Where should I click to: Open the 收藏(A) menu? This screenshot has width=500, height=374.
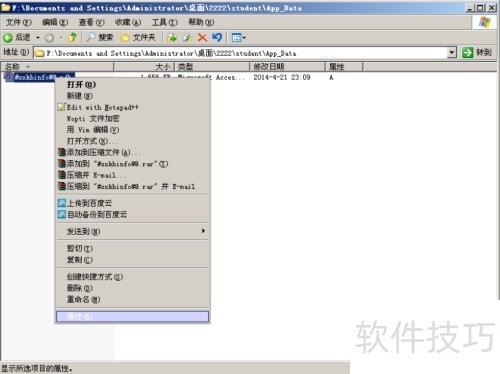[x=128, y=22]
